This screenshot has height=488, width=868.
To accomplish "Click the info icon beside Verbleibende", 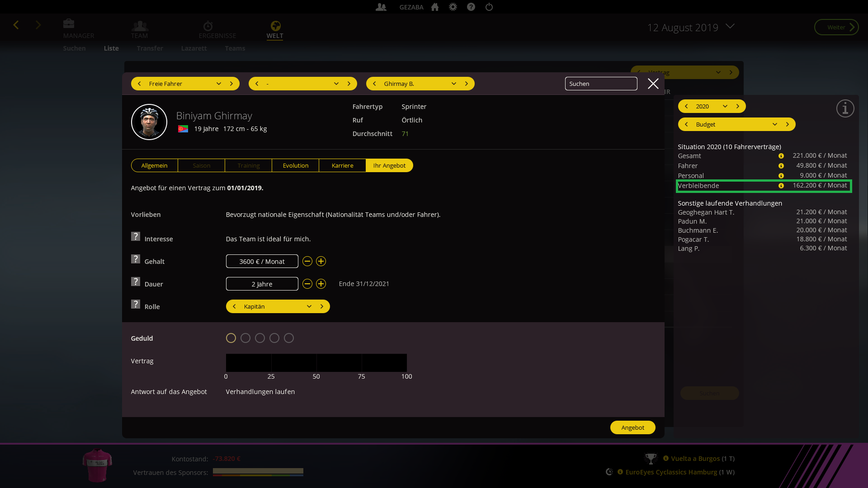I will pyautogui.click(x=781, y=186).
